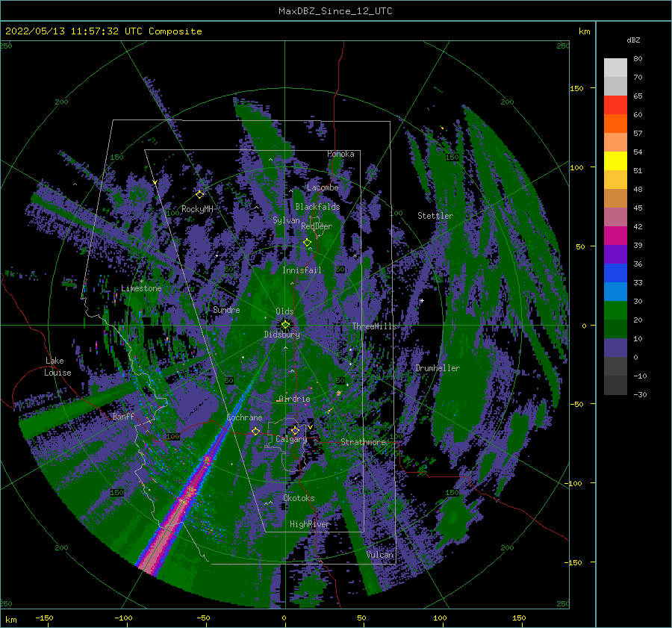Click the Okotoks town label
672x628 pixels.
tap(299, 498)
